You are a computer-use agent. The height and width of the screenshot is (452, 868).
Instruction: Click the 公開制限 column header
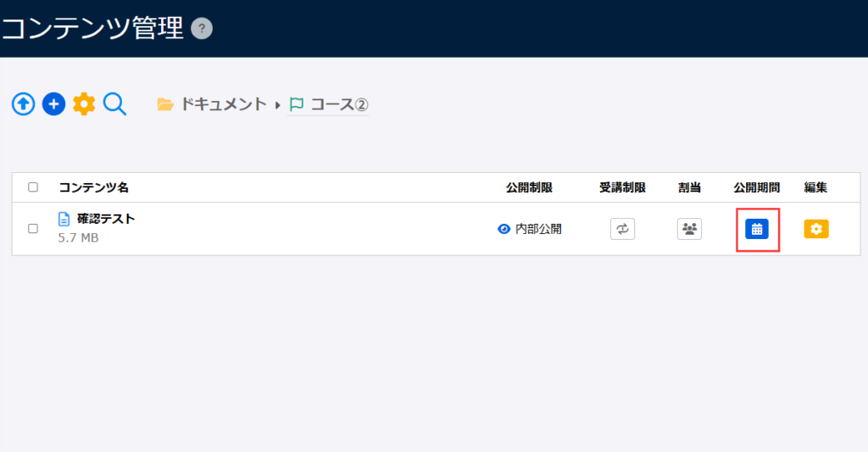[x=529, y=187]
